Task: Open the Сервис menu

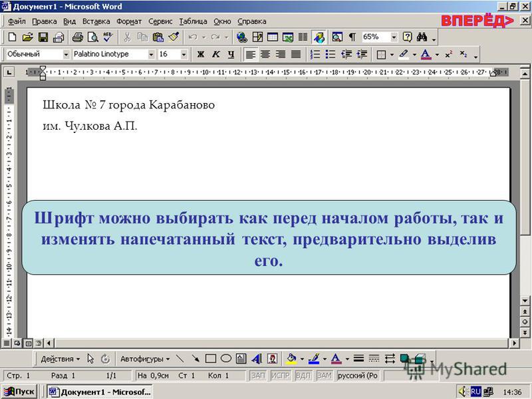Action: 160,21
